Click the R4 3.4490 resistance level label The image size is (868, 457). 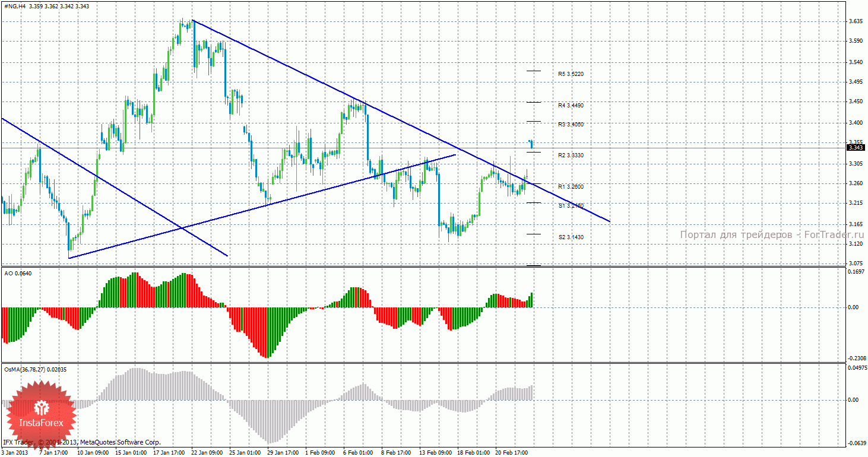click(571, 105)
